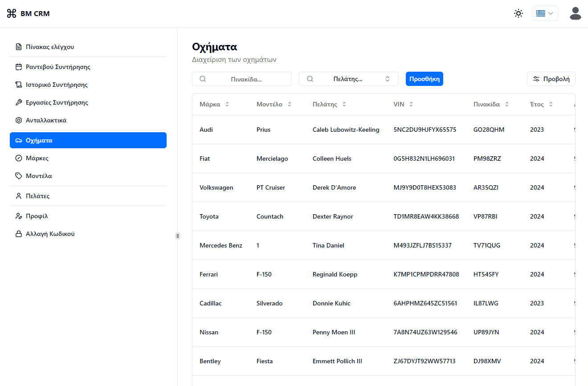The image size is (588, 386).
Task: Click customer Penny Moen III
Action: (334, 332)
